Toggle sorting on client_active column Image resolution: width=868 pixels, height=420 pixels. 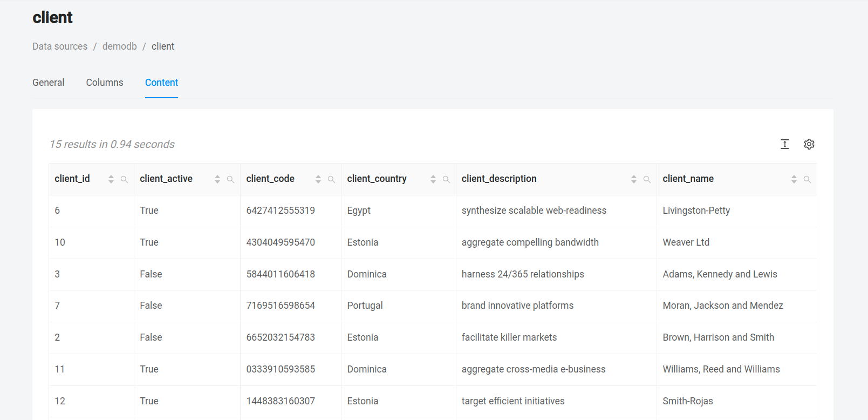tap(217, 179)
